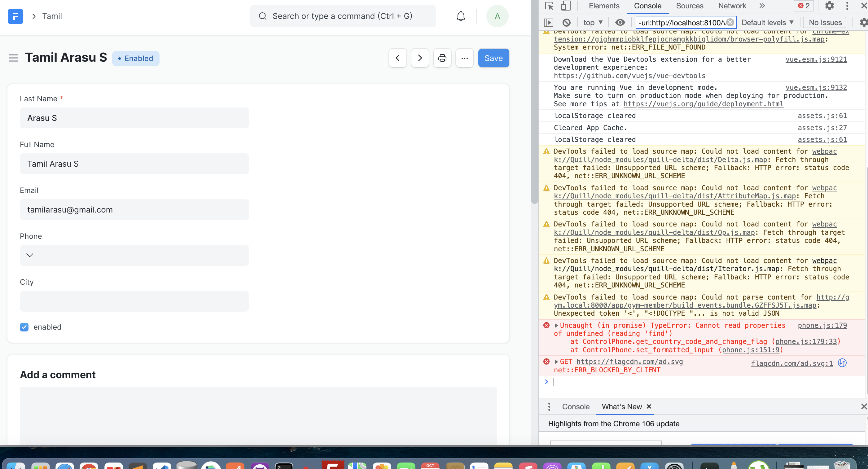The image size is (868, 469).
Task: Save the member record
Action: tap(493, 58)
